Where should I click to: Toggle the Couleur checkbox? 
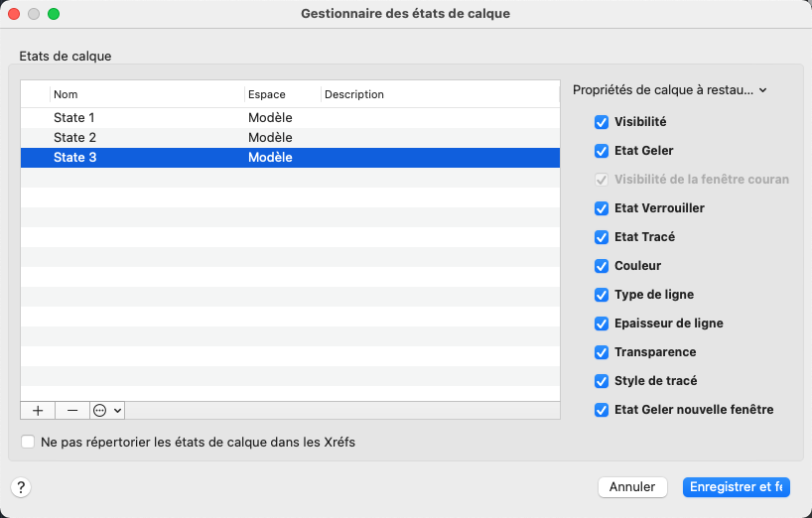tap(602, 266)
